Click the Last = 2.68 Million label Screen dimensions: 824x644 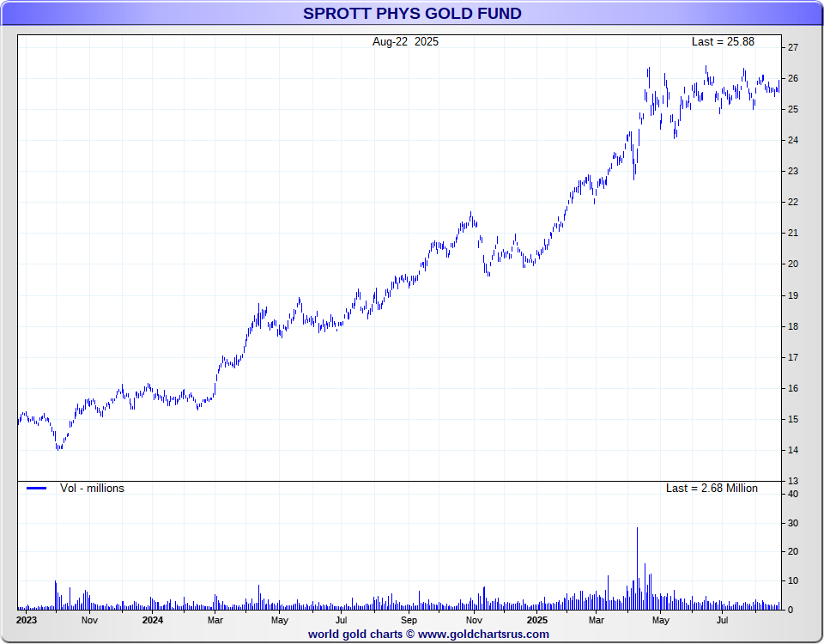point(712,489)
